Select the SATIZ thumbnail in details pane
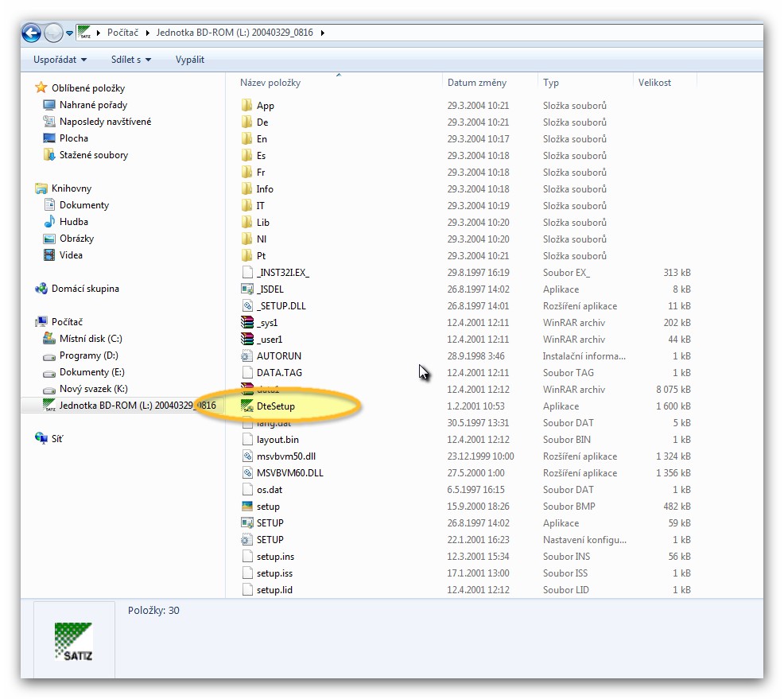784x699 pixels. click(74, 642)
